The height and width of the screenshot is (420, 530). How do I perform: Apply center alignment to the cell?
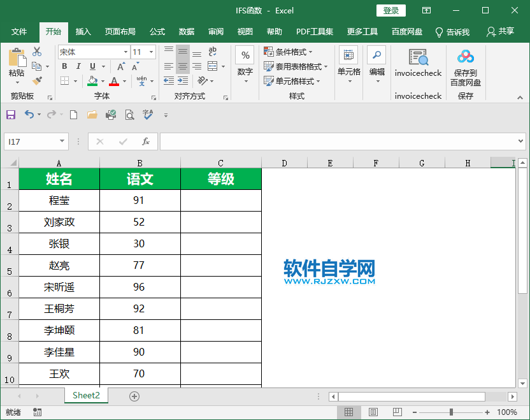(183, 66)
